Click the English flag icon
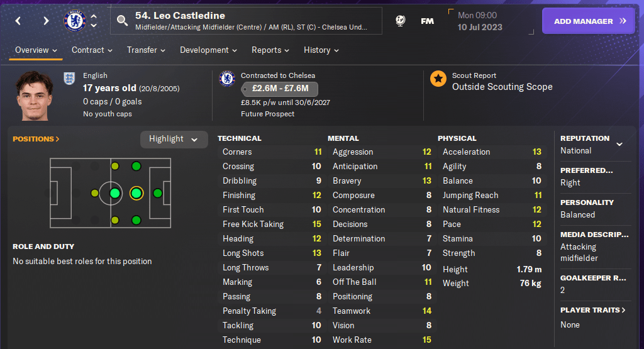Viewport: 644px width, 349px height. point(69,77)
